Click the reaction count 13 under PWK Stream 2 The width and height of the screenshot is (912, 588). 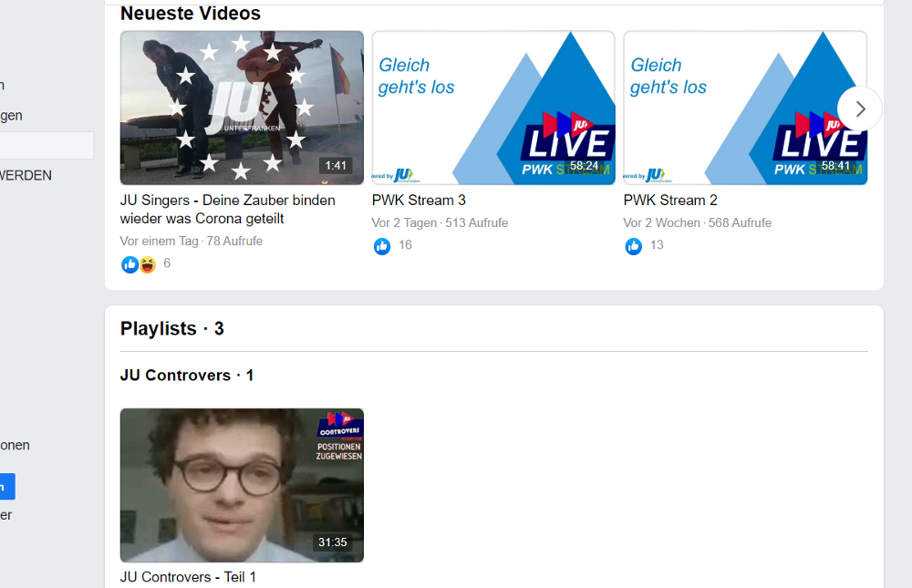click(657, 245)
